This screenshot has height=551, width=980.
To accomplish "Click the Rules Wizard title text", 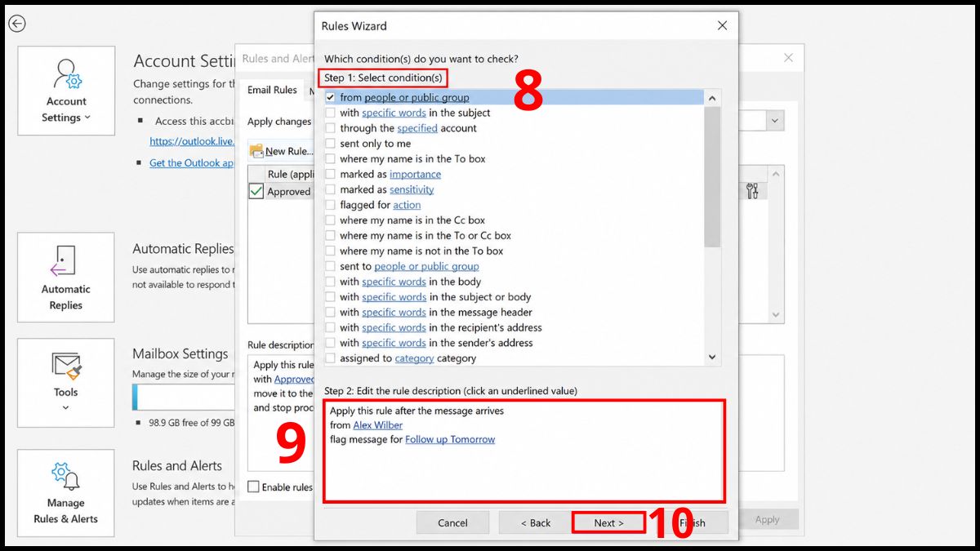I will click(x=354, y=26).
